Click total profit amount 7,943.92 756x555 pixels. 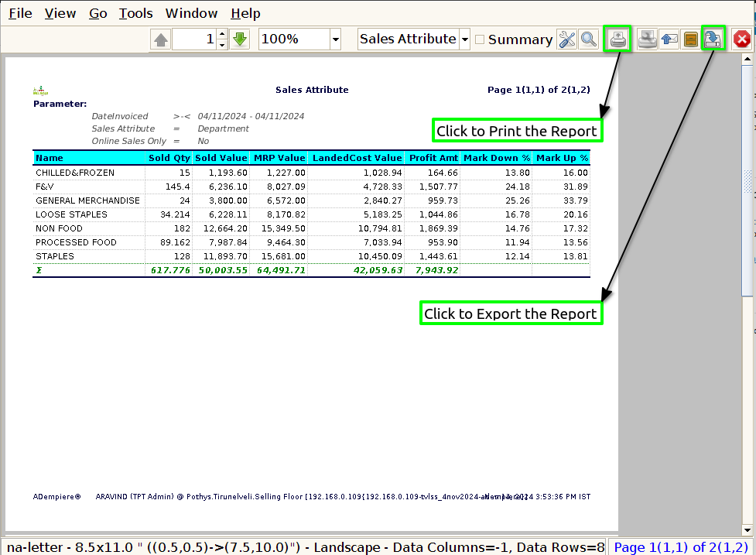(437, 270)
